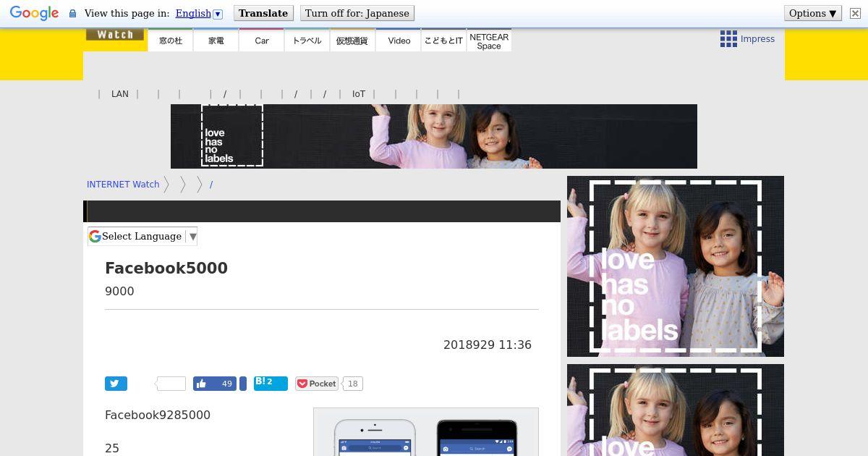Screen dimensions: 868x456
Task: Click the Translate button
Action: click(263, 13)
